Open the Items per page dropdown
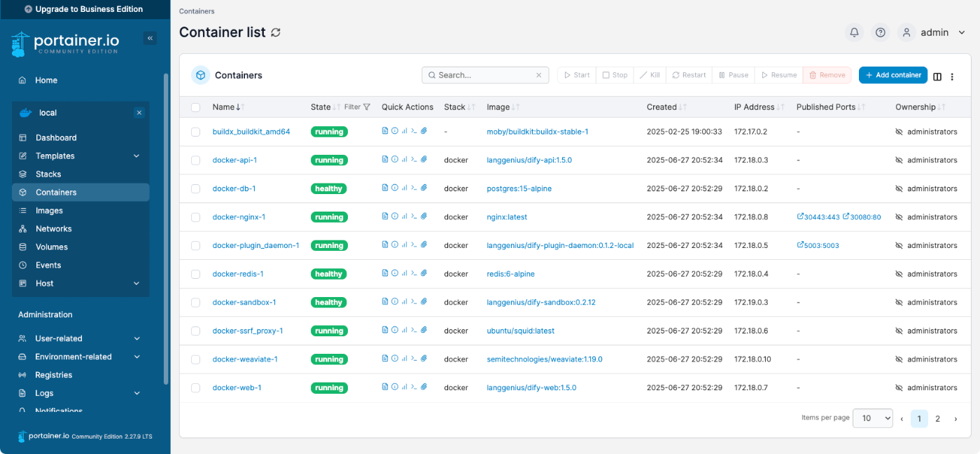 [x=874, y=418]
